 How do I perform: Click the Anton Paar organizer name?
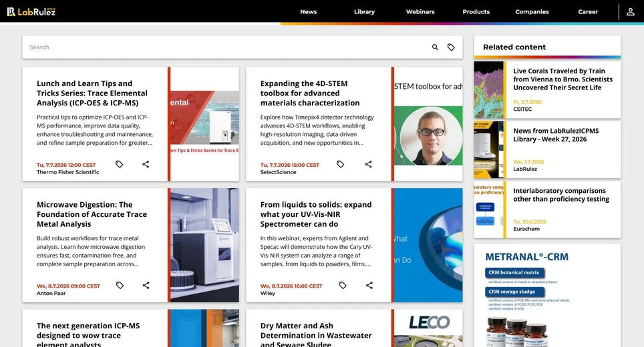tap(51, 293)
